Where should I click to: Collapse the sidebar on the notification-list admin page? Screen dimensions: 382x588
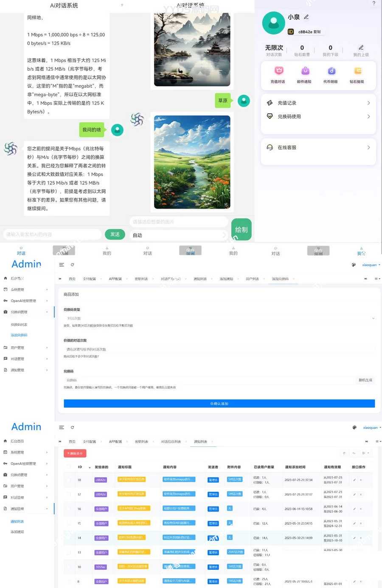click(62, 427)
